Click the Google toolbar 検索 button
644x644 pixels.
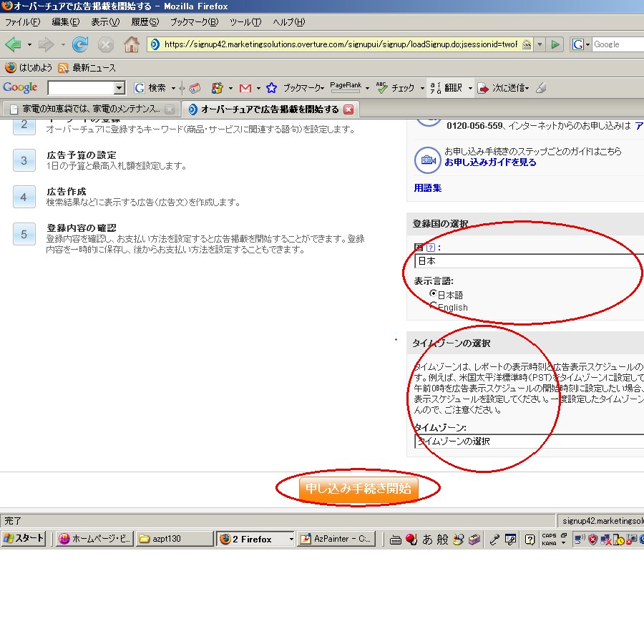point(150,87)
